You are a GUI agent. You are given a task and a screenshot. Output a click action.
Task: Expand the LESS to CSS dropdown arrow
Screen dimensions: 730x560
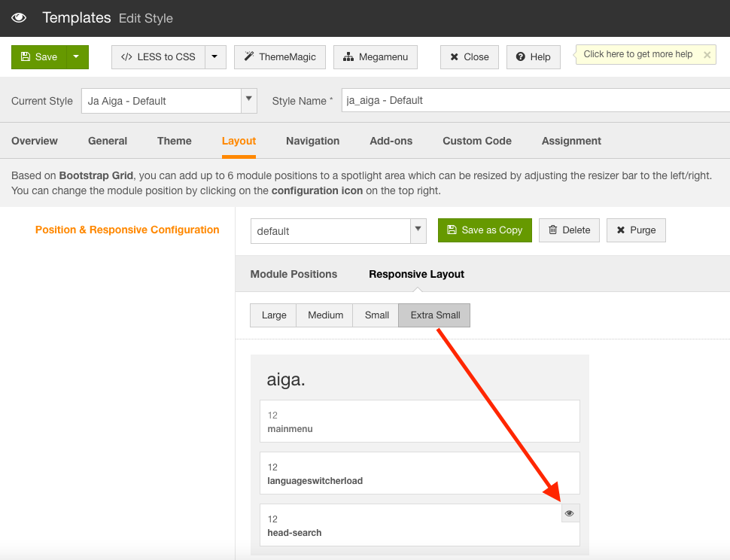(215, 56)
